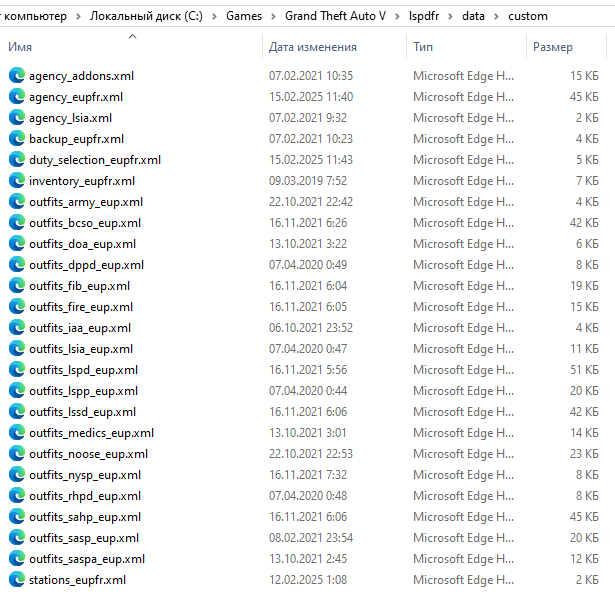The image size is (615, 608).
Task: Click the Edge icon beside stations_eupfr.xml
Action: point(17,580)
